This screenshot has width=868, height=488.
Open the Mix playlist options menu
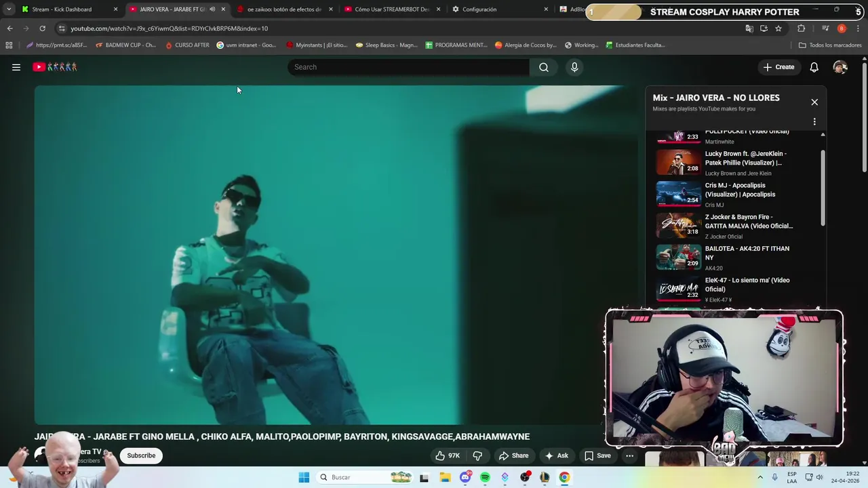coord(814,121)
